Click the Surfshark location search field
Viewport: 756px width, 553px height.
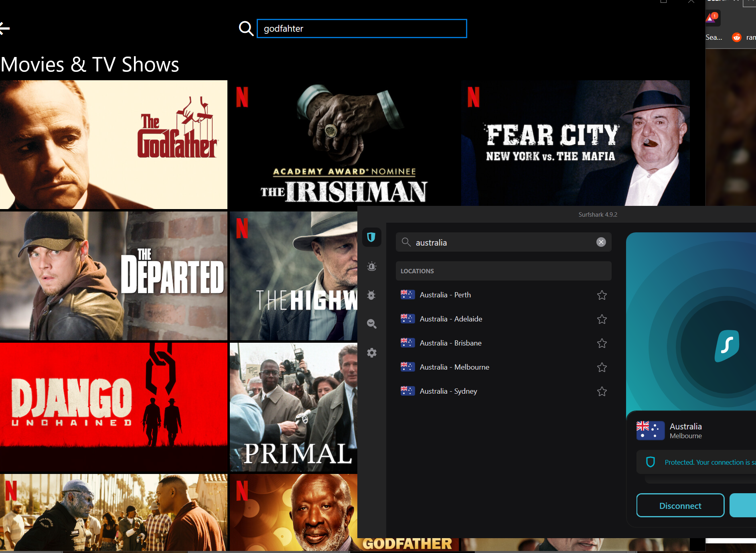tap(503, 242)
